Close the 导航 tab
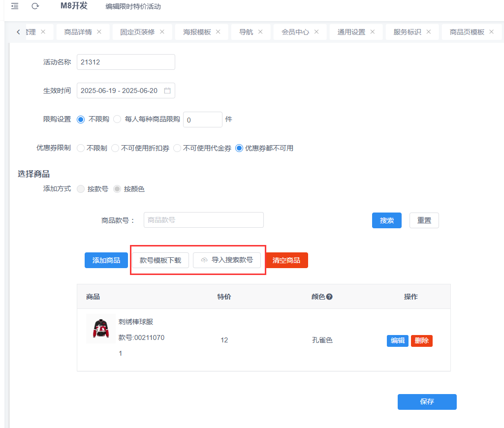 pos(260,32)
